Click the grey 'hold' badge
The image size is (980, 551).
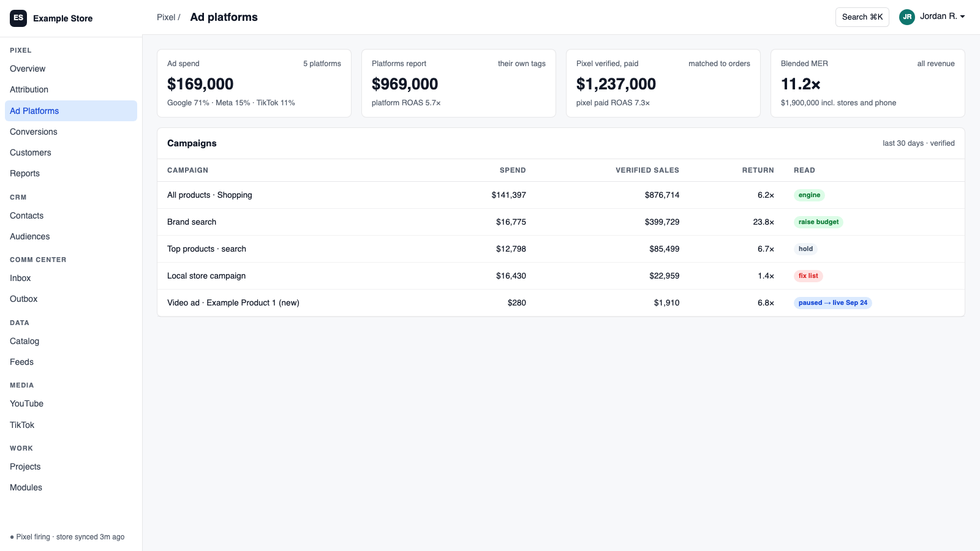point(805,249)
